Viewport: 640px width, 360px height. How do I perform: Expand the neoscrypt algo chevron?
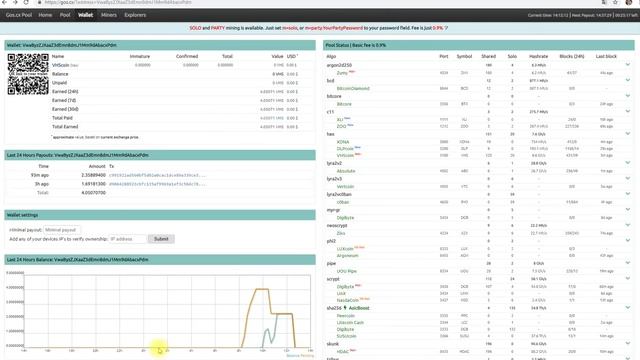pos(628,225)
